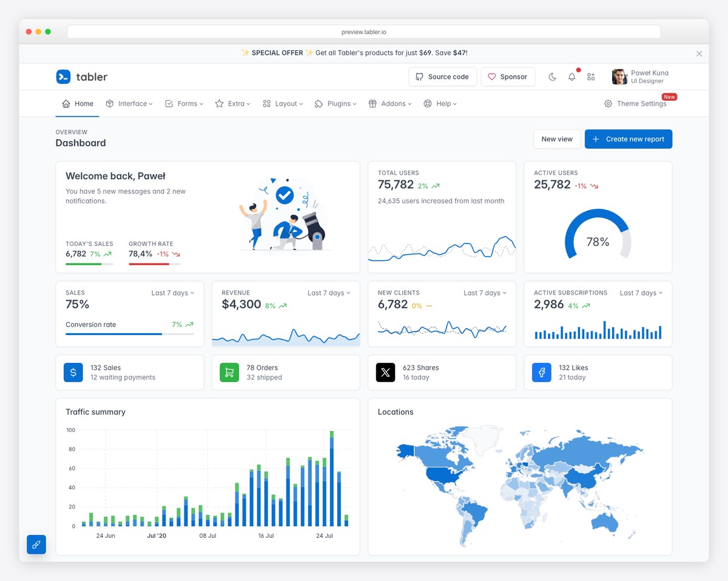This screenshot has height=581, width=728.
Task: Click the Sponsor heart button
Action: [508, 76]
